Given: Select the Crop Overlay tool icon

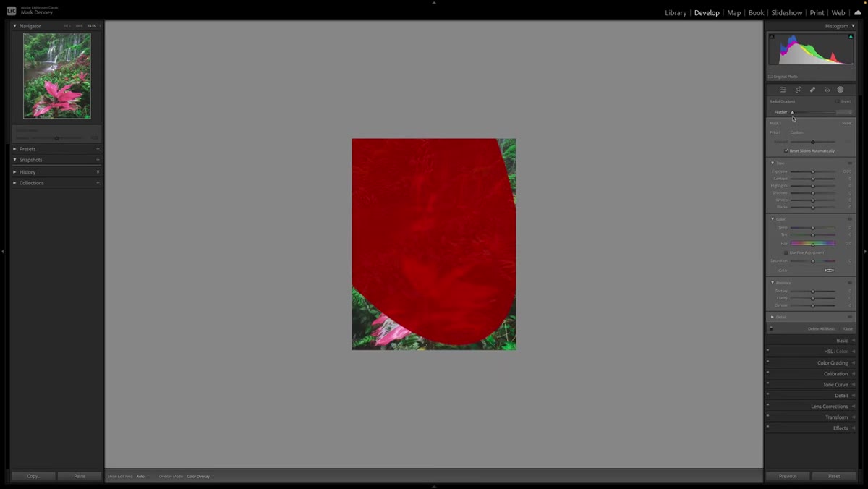Looking at the screenshot, I should point(798,90).
